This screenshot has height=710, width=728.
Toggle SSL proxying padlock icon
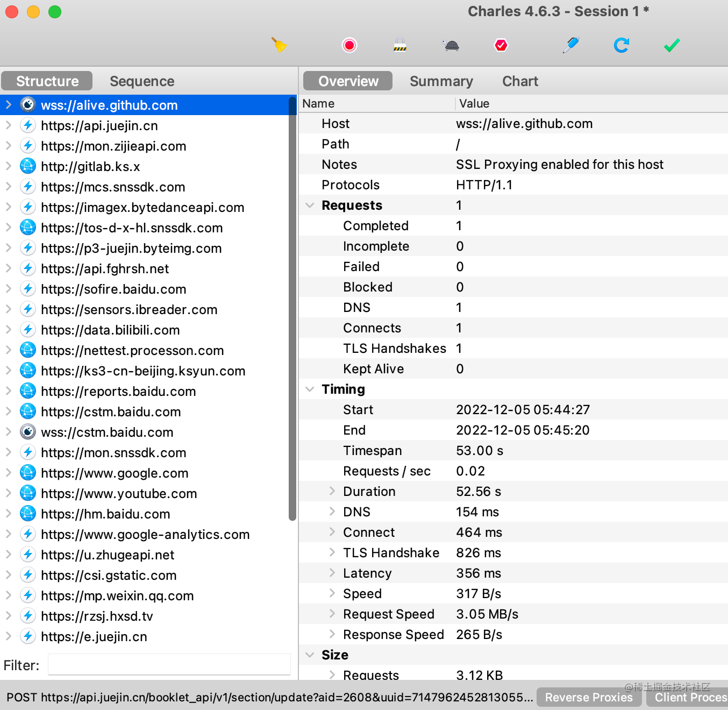(x=399, y=45)
